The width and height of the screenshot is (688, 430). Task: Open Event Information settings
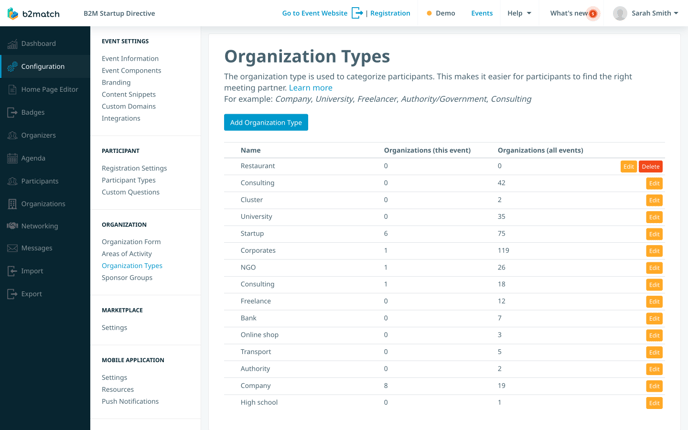(x=130, y=59)
